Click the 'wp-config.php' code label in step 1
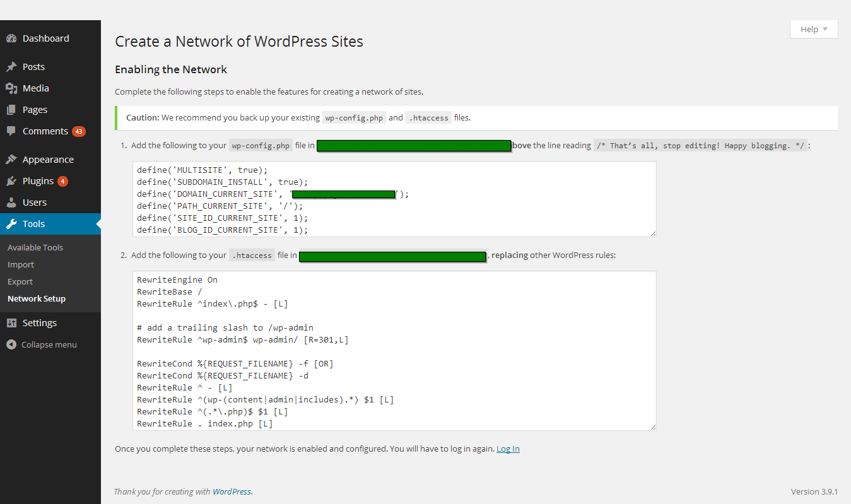The height and width of the screenshot is (504, 851). 261,146
